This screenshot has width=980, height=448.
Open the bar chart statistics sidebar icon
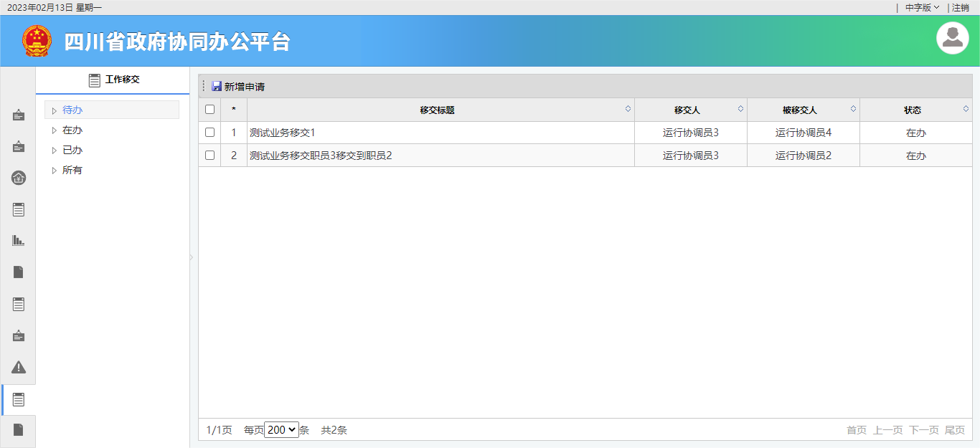(x=19, y=241)
